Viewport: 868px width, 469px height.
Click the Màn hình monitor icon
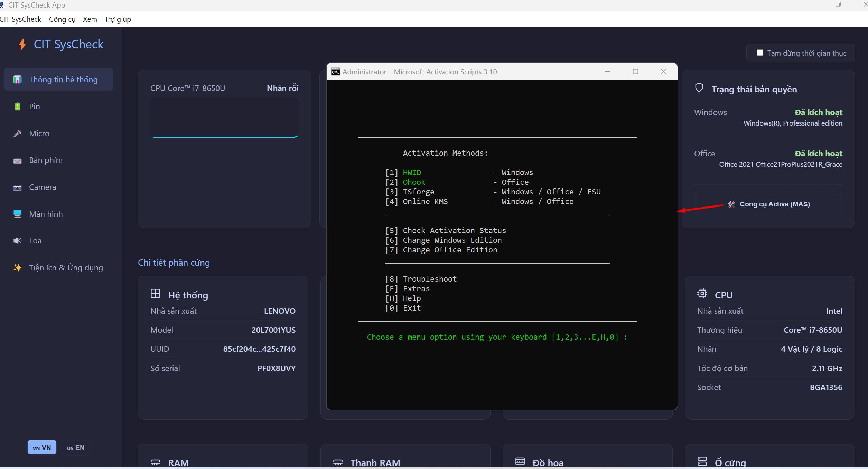point(17,214)
